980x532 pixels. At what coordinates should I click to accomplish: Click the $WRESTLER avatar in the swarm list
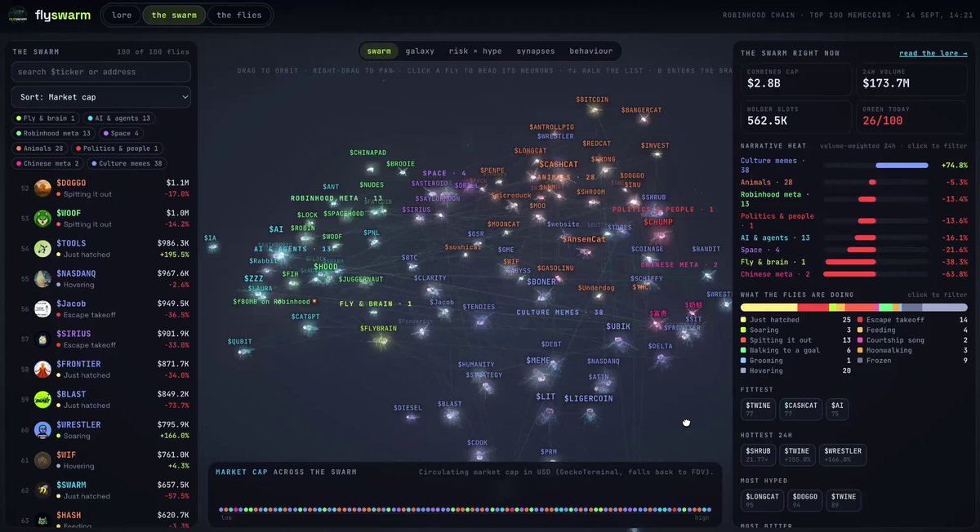coord(42,430)
